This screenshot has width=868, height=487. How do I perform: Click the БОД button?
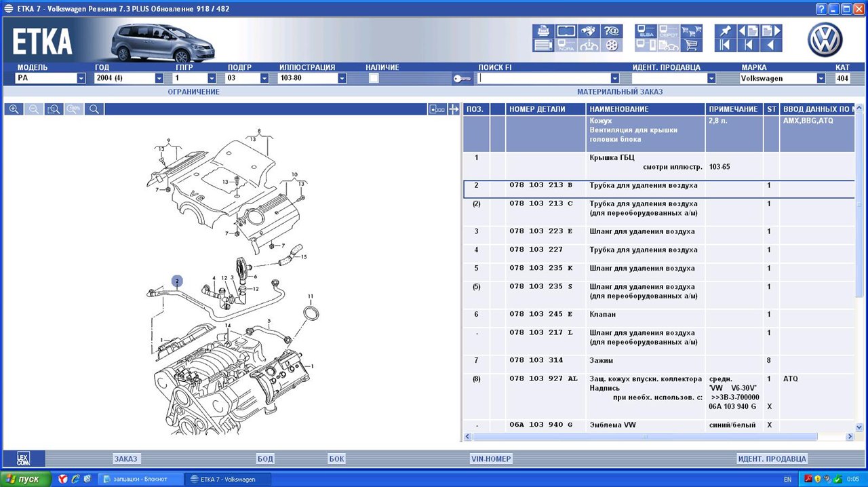pyautogui.click(x=265, y=459)
